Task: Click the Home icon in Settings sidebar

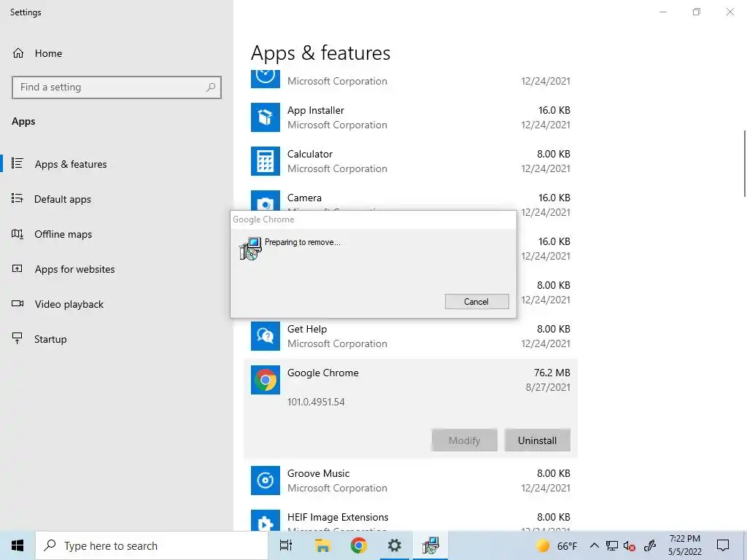Action: click(x=18, y=53)
